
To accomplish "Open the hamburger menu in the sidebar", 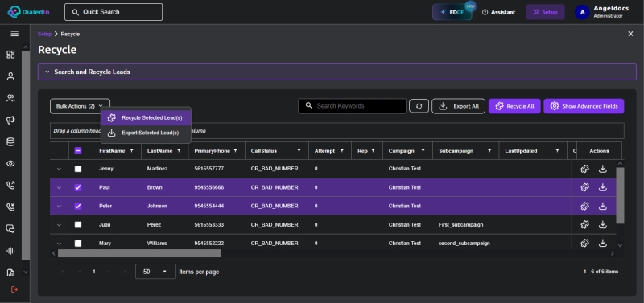I will click(x=14, y=34).
